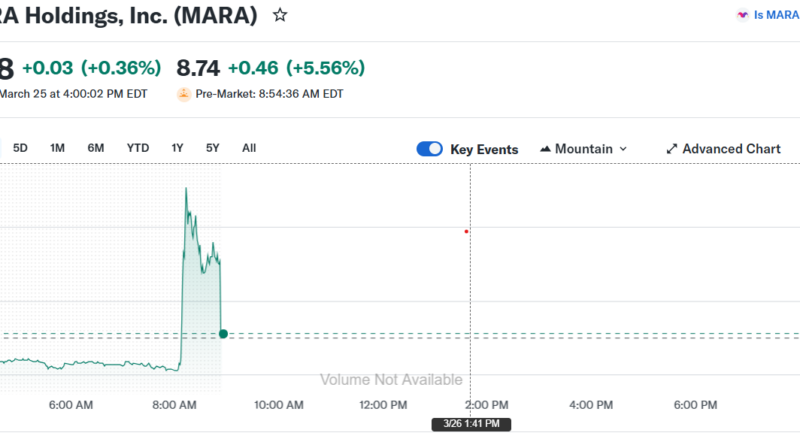The height and width of the screenshot is (445, 800).
Task: Click the pre-market sun icon
Action: (x=184, y=94)
